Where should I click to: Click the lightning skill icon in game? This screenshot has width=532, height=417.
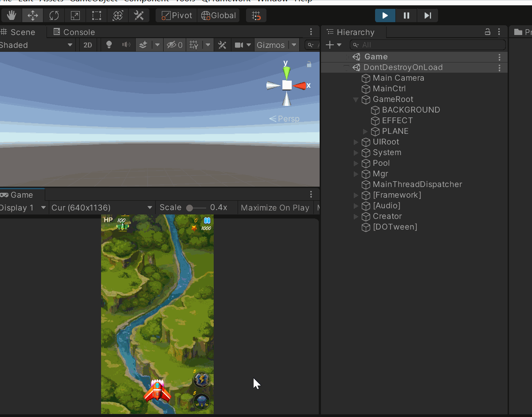202,379
